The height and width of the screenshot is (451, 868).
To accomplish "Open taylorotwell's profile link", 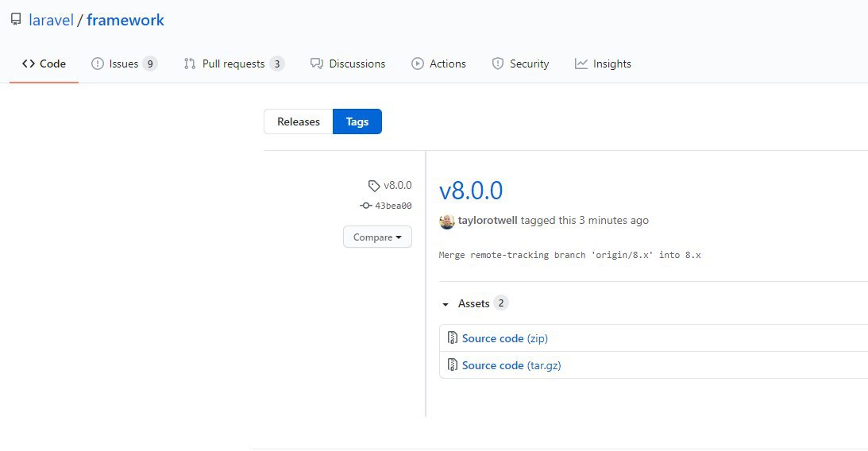I will pos(488,220).
